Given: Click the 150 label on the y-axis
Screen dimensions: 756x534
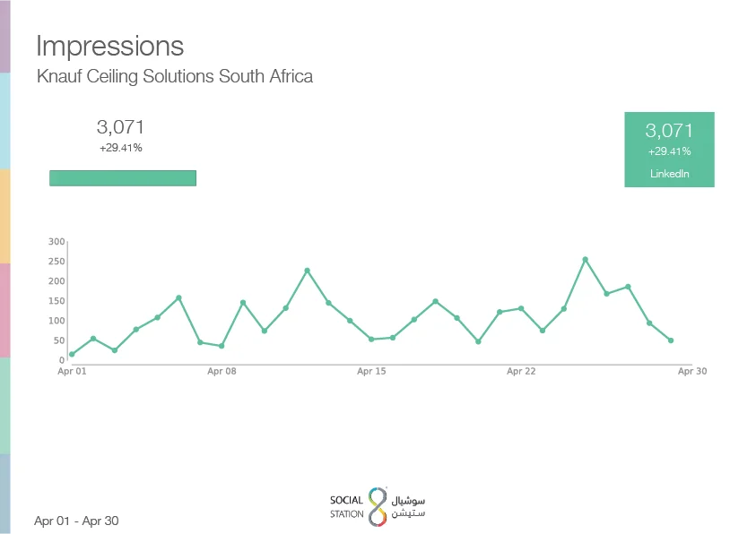Looking at the screenshot, I should coord(56,301).
